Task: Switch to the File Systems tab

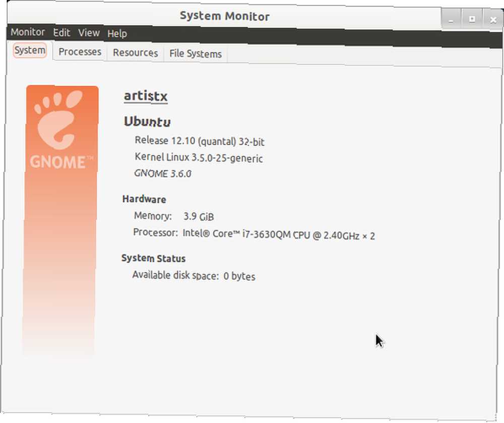Action: tap(196, 53)
